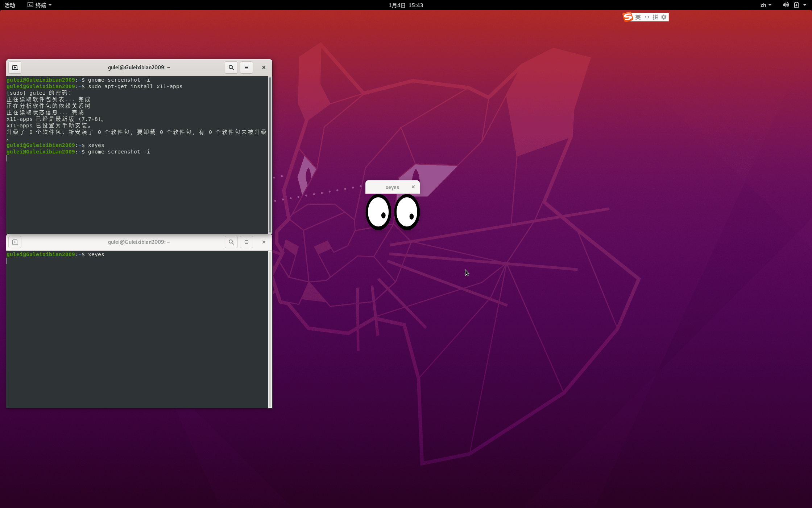Expand the 终端 app menu
812x508 pixels.
(x=40, y=5)
